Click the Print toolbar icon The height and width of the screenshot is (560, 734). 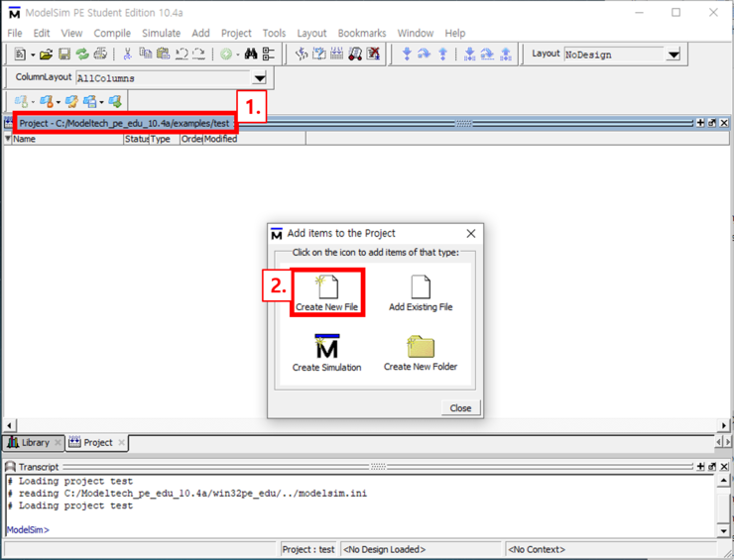coord(100,55)
